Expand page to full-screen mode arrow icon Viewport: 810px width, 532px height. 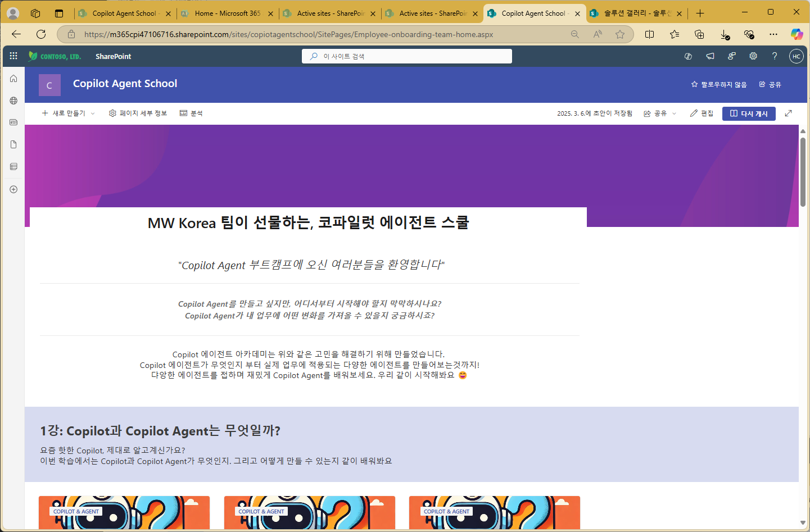point(789,113)
